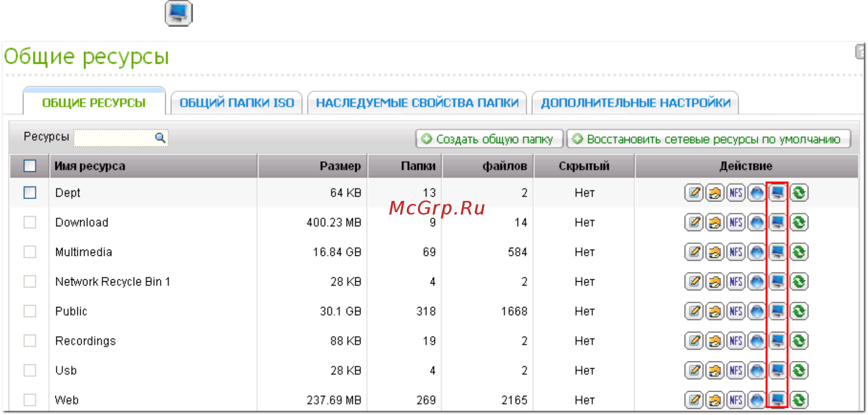Open access permissions folder icon for Dept

pyautogui.click(x=715, y=193)
